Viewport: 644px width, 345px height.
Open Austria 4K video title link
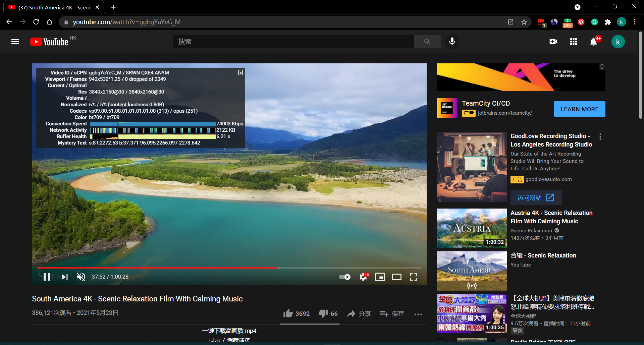coord(551,217)
